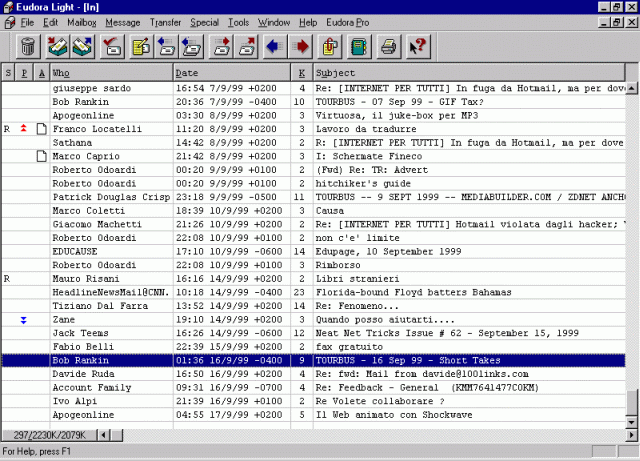Screen dimensions: 640x461
Task: Open the Special menu
Action: pos(204,22)
